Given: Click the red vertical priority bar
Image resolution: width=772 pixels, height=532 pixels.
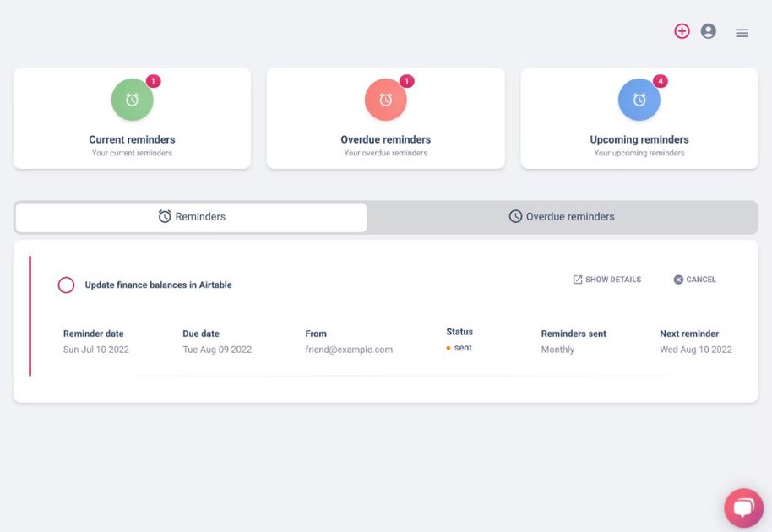Looking at the screenshot, I should 31,321.
